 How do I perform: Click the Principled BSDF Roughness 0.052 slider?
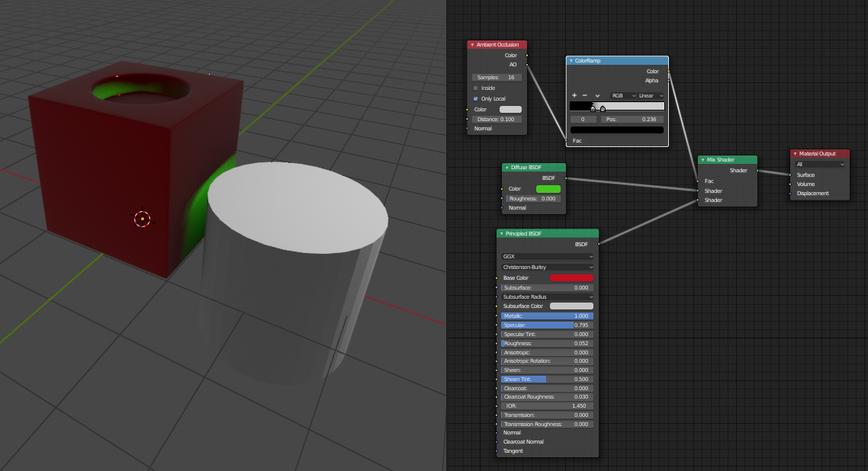click(x=547, y=343)
